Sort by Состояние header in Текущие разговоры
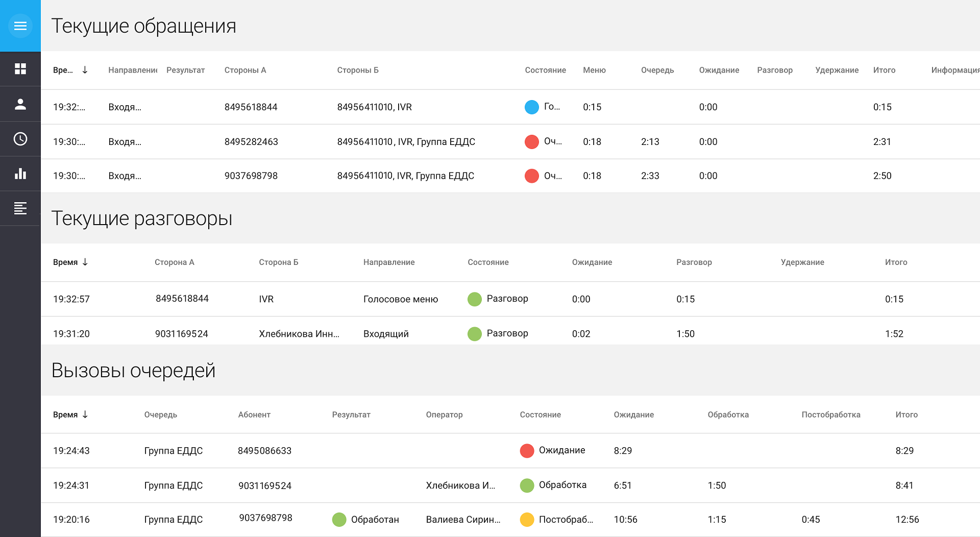Viewport: 980px width, 537px height. point(488,262)
